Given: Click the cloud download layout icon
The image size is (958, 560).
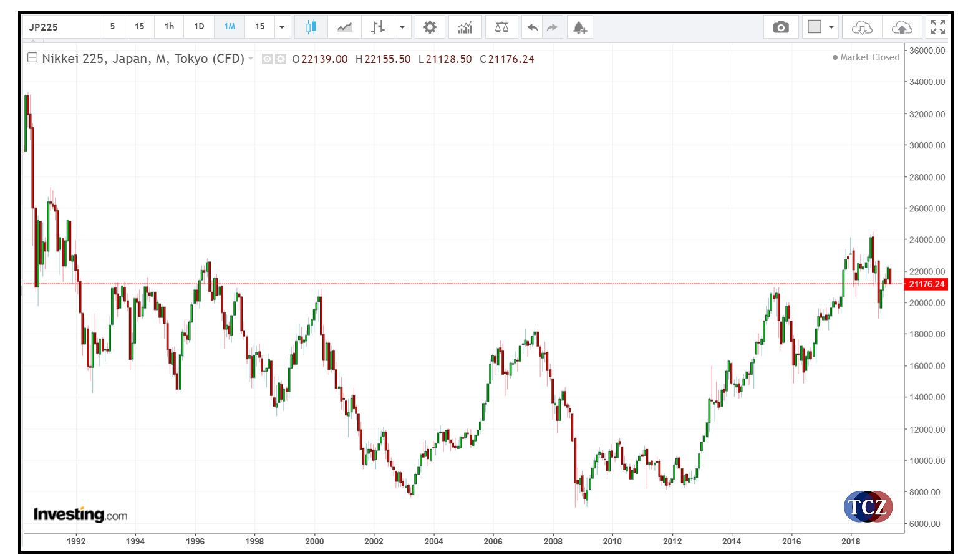Looking at the screenshot, I should (861, 27).
